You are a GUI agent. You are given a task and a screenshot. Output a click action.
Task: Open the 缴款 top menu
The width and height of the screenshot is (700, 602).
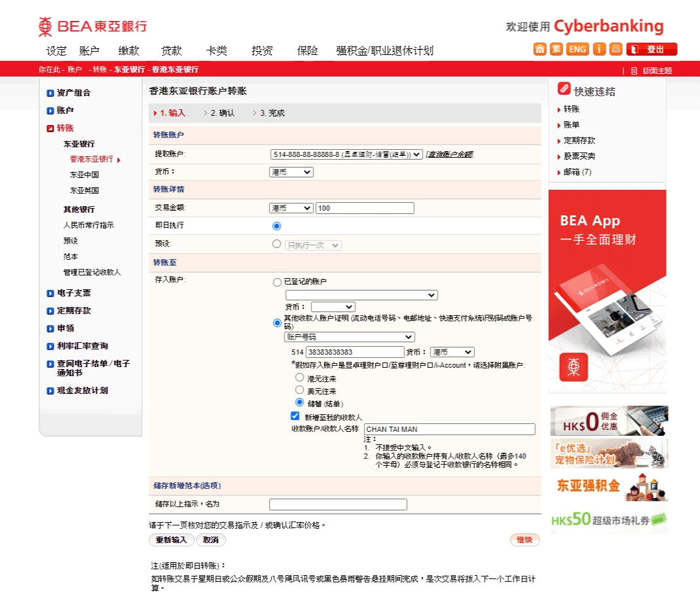coord(129,51)
